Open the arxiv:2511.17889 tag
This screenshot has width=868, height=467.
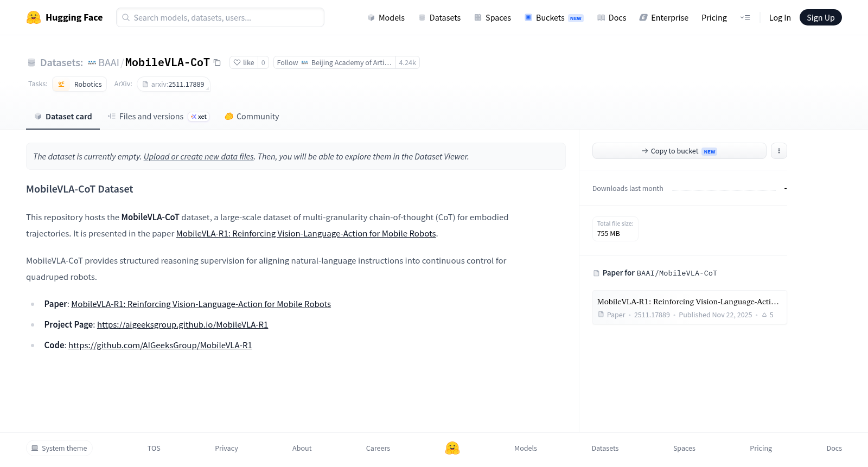[174, 84]
